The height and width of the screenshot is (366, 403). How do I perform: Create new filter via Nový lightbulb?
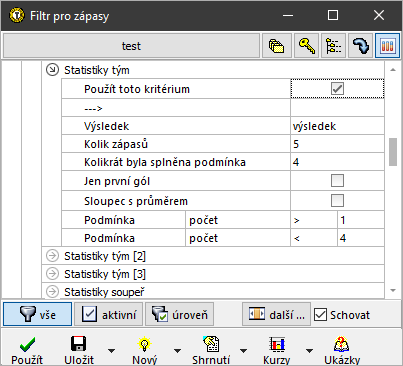point(144,350)
